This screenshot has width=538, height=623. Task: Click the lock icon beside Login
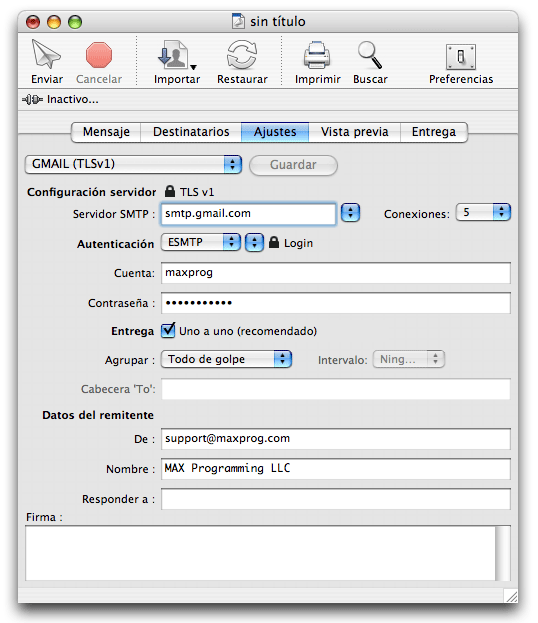coord(274,242)
